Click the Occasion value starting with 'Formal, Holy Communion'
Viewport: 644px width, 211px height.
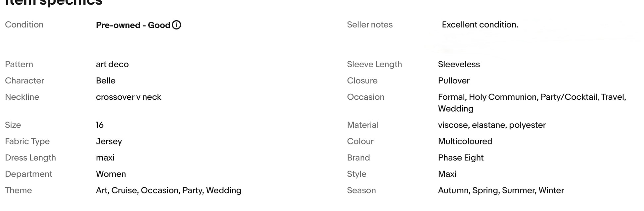(x=532, y=103)
